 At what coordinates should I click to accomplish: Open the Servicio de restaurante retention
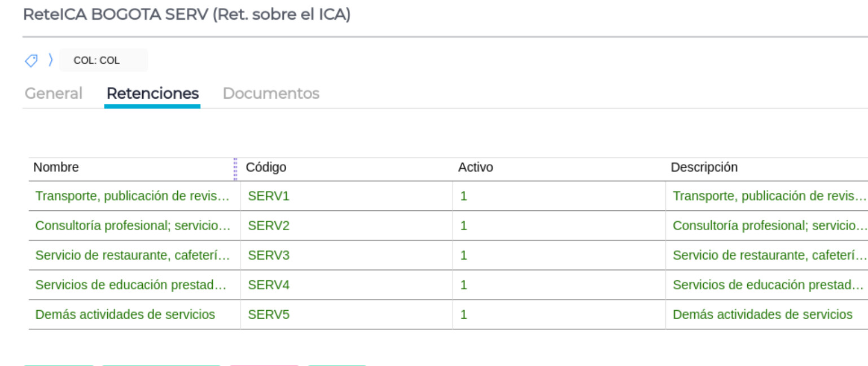(x=133, y=255)
